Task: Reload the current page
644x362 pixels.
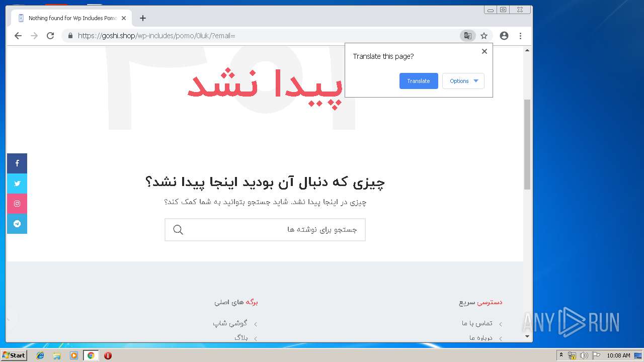Action: 50,36
